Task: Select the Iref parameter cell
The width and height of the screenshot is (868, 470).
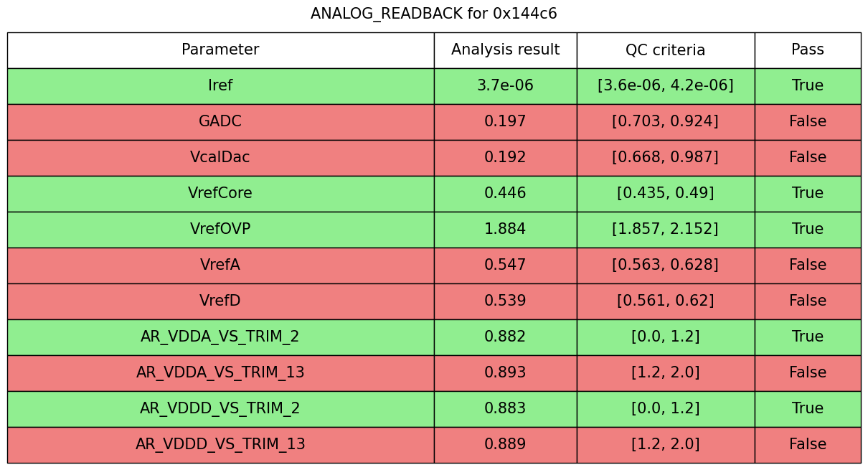Action: click(220, 86)
